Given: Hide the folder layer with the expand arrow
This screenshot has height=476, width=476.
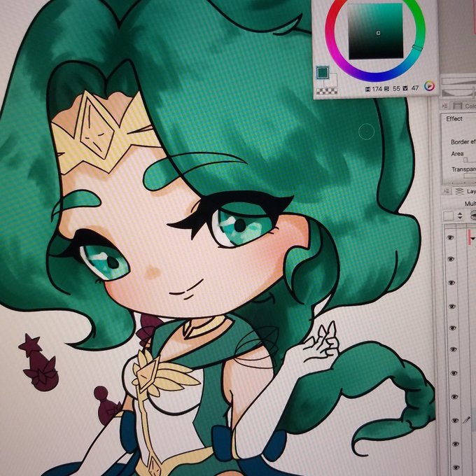Looking at the screenshot, I should click(451, 237).
